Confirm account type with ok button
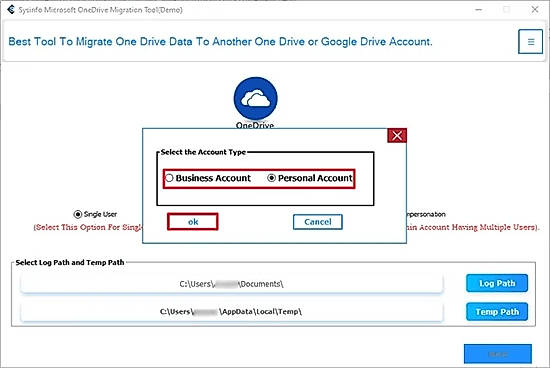Viewport: 550px width, 368px height. coord(193,222)
